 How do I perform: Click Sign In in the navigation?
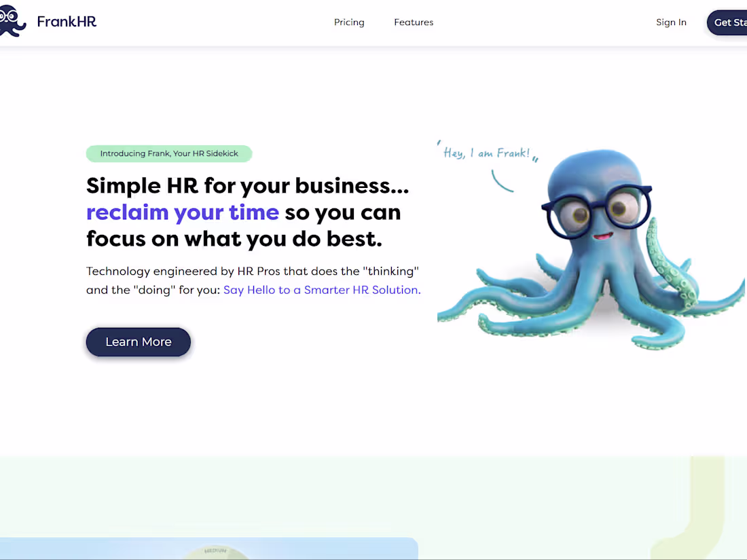pos(671,22)
